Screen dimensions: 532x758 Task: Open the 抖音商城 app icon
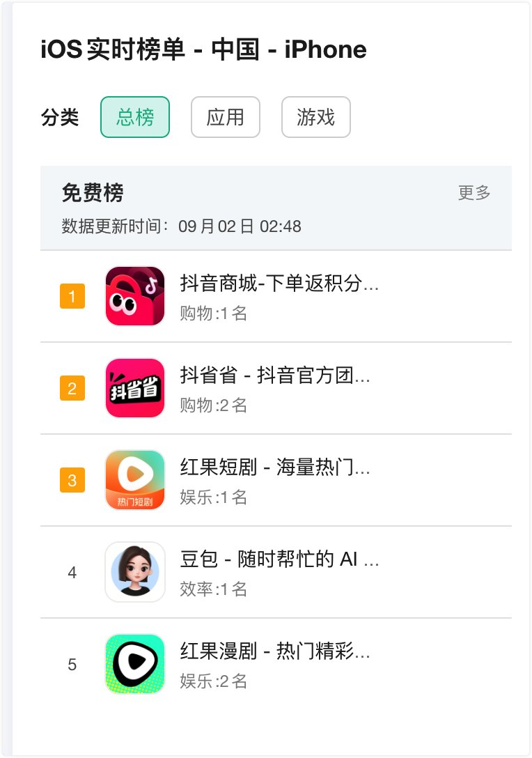pos(135,296)
